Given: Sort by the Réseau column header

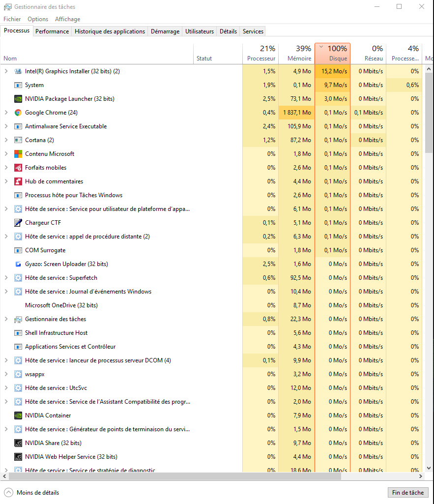Looking at the screenshot, I should pos(368,54).
